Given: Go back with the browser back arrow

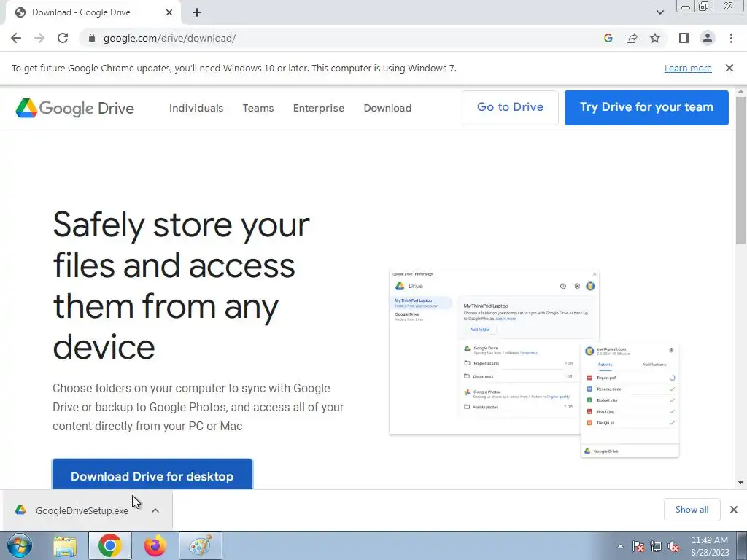Looking at the screenshot, I should tap(16, 38).
